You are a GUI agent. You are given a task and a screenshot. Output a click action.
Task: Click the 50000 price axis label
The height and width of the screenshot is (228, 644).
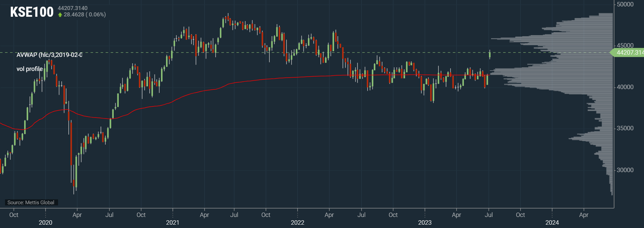click(x=625, y=4)
